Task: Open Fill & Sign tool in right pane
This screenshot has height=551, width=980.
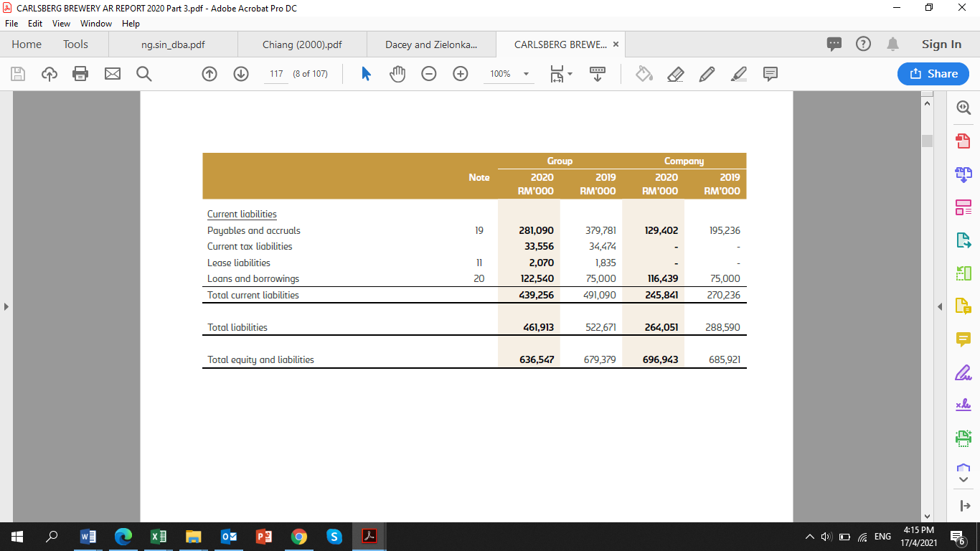Action: tap(963, 373)
